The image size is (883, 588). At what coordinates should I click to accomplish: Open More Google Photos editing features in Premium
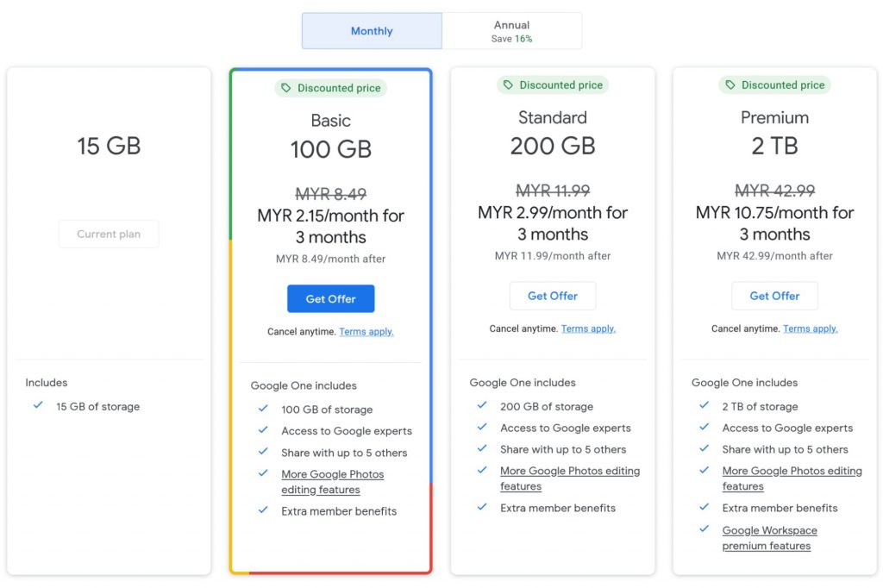tap(792, 479)
